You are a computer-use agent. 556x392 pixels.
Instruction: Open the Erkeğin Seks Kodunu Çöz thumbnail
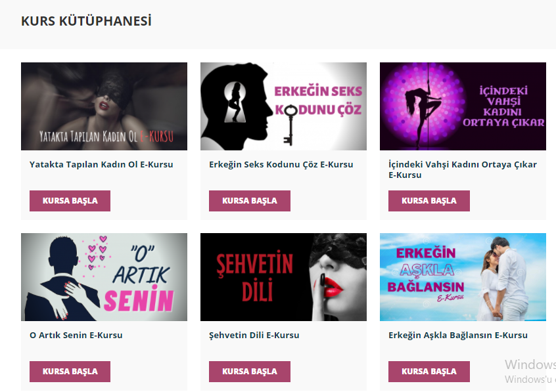[283, 106]
